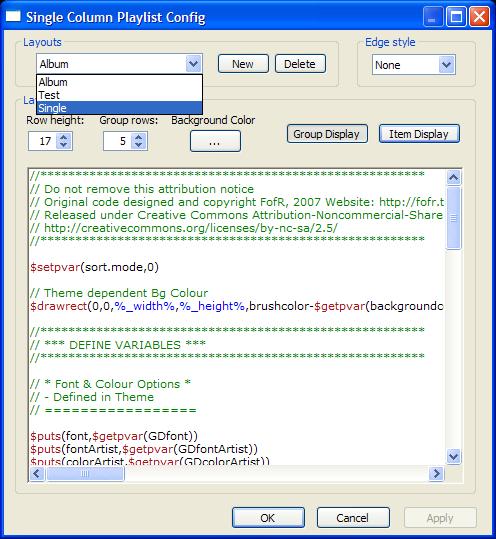Choose Test from the layouts list
The height and width of the screenshot is (539, 496).
coord(119,95)
